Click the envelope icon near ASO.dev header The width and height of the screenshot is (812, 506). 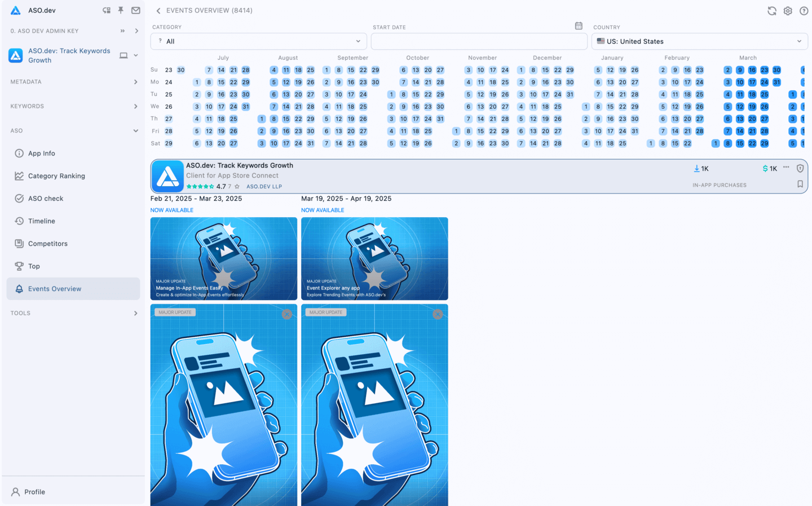point(135,10)
